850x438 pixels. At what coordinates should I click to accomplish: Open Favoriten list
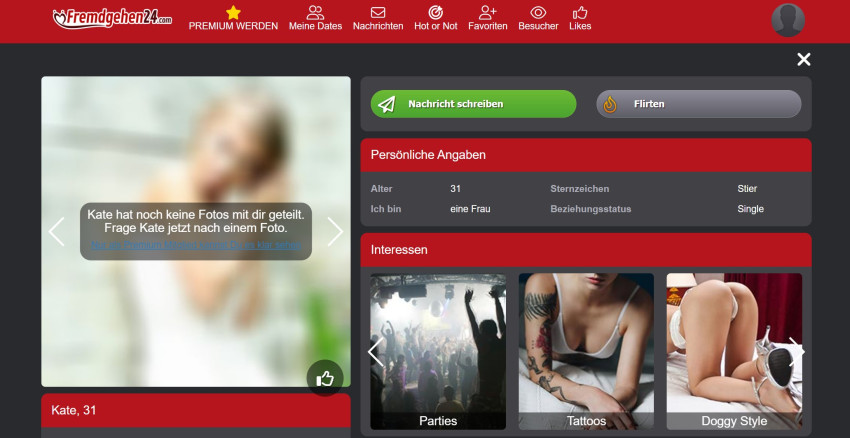coord(487,13)
